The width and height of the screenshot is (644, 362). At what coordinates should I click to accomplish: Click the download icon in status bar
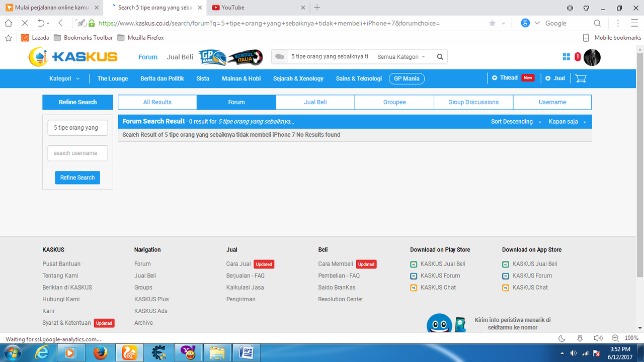point(580,338)
